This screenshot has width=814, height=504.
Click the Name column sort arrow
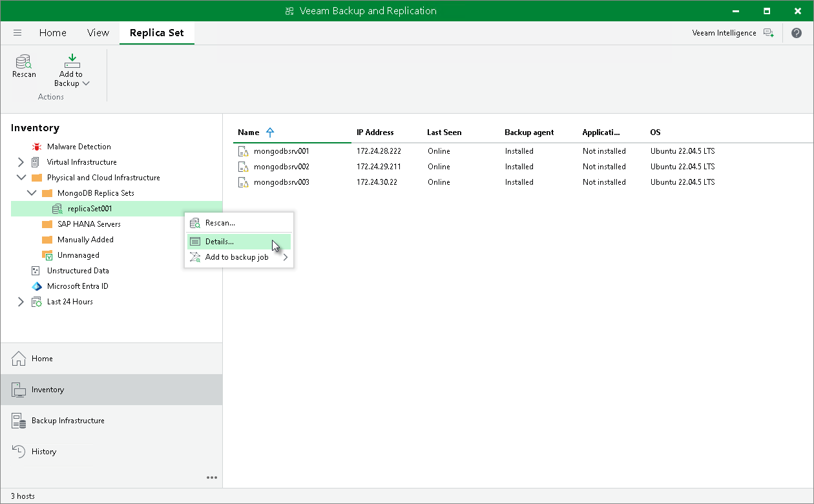pyautogui.click(x=270, y=132)
